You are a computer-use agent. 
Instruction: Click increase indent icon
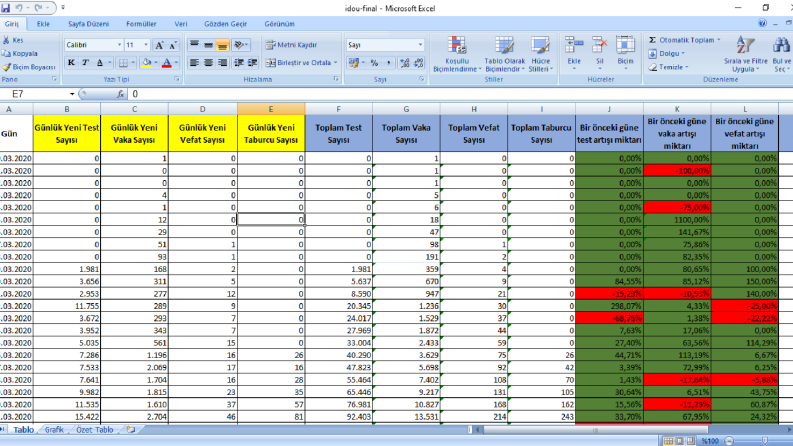pyautogui.click(x=252, y=63)
